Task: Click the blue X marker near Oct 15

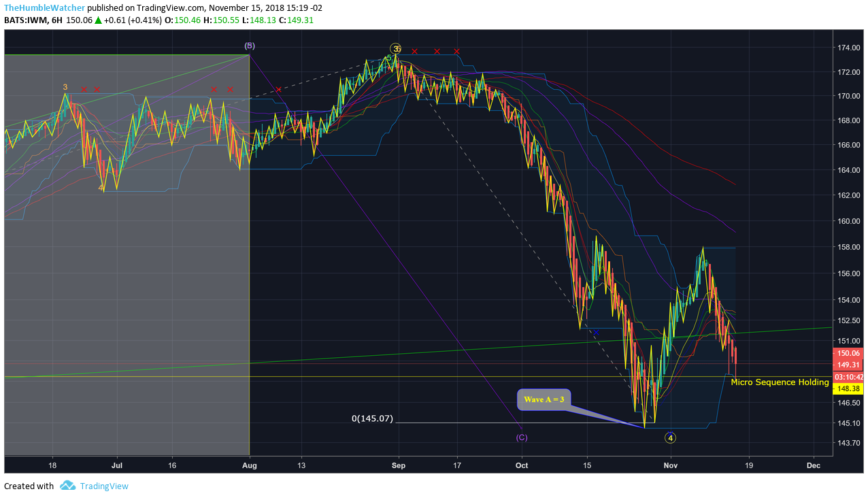Action: [597, 332]
